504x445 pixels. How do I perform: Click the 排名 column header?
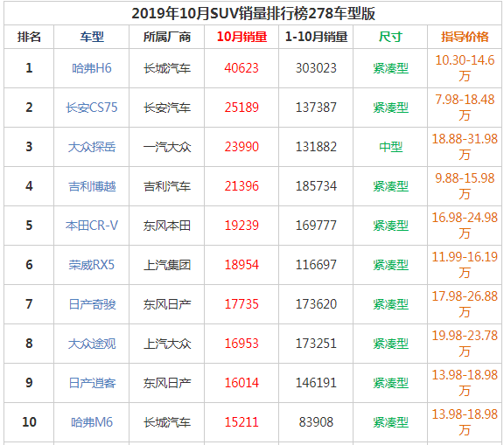29,37
